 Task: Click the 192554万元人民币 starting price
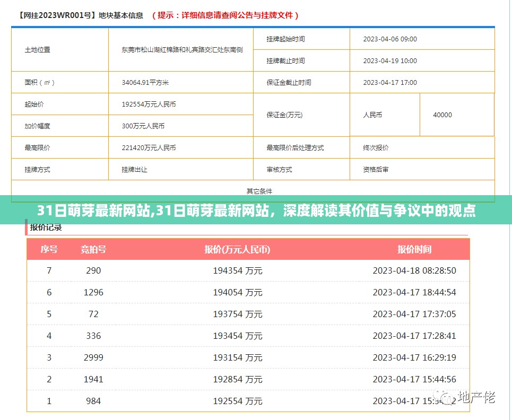coord(150,104)
